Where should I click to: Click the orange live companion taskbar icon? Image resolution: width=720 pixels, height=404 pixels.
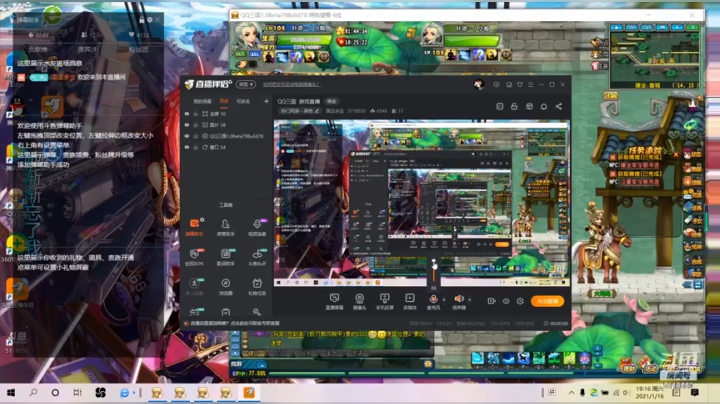pos(248,393)
